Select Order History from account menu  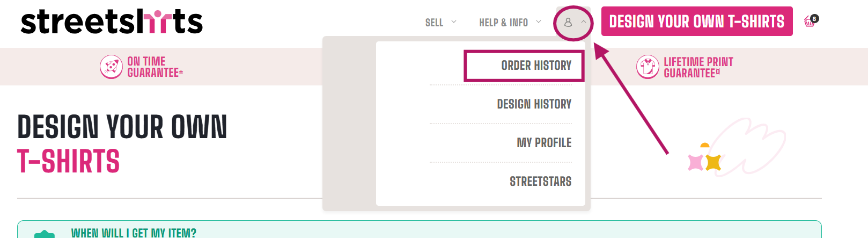tap(536, 66)
